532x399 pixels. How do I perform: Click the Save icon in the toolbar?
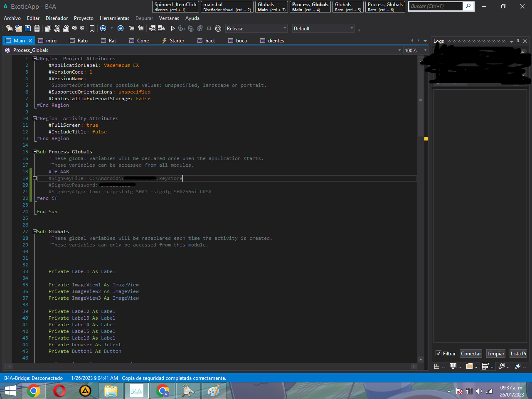pos(28,28)
